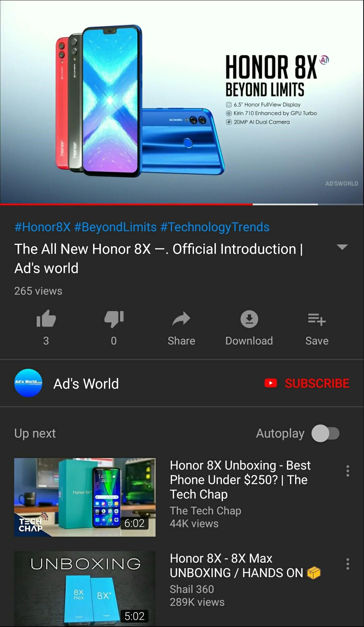Tap the Download icon
The height and width of the screenshot is (627, 364).
(249, 319)
